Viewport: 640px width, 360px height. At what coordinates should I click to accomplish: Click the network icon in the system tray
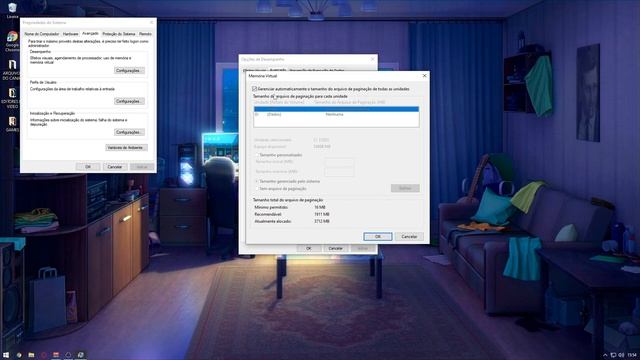(x=613, y=355)
